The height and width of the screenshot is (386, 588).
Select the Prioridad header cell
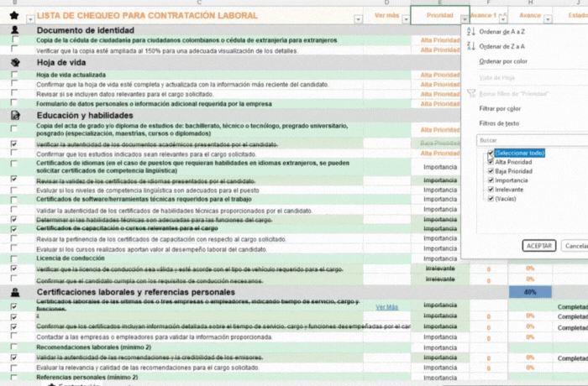coord(440,15)
